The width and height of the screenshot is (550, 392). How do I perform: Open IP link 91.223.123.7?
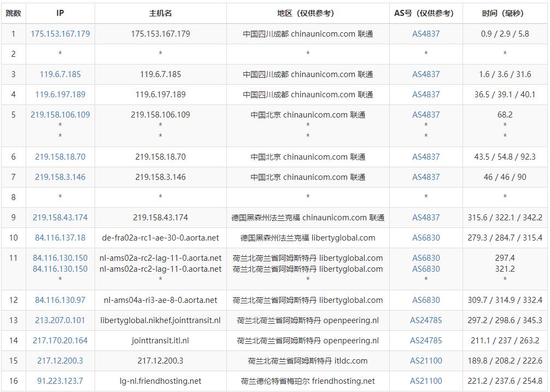click(x=60, y=381)
